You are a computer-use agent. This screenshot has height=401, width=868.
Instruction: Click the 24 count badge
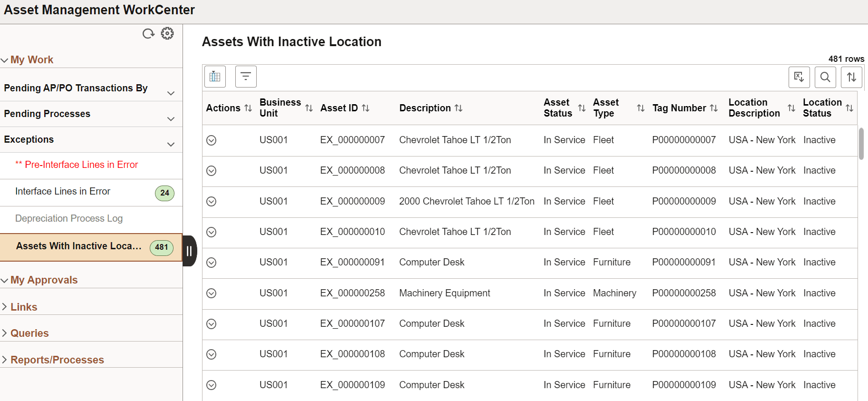[x=165, y=193]
